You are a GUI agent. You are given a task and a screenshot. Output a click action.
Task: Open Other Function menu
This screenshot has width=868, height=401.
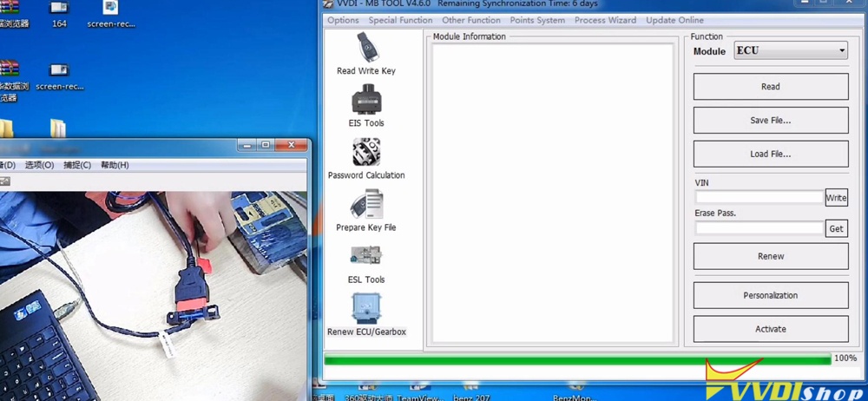click(x=471, y=20)
